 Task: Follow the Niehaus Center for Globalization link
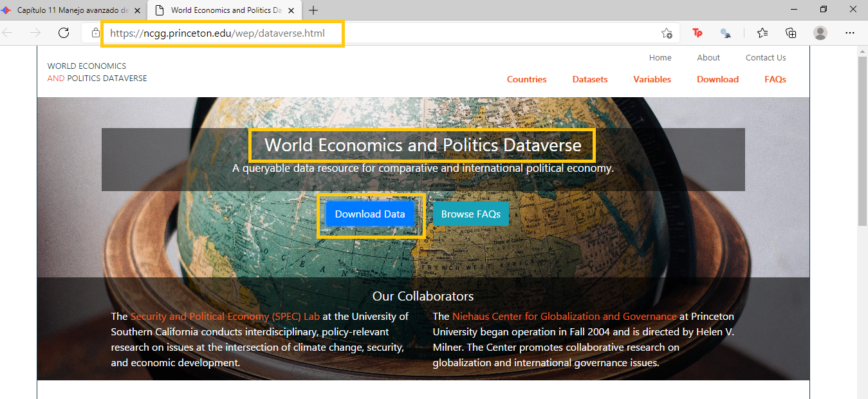point(564,316)
